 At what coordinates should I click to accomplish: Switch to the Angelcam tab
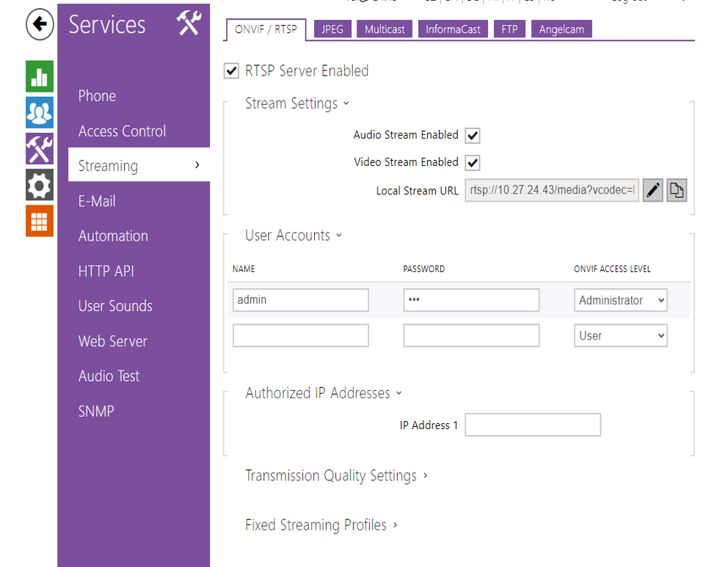[x=561, y=29]
